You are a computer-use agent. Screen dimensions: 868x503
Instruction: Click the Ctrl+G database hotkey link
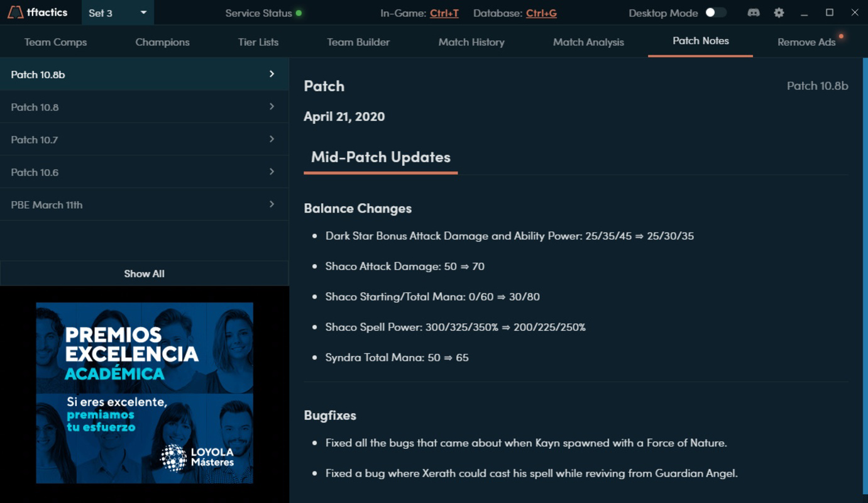point(541,13)
